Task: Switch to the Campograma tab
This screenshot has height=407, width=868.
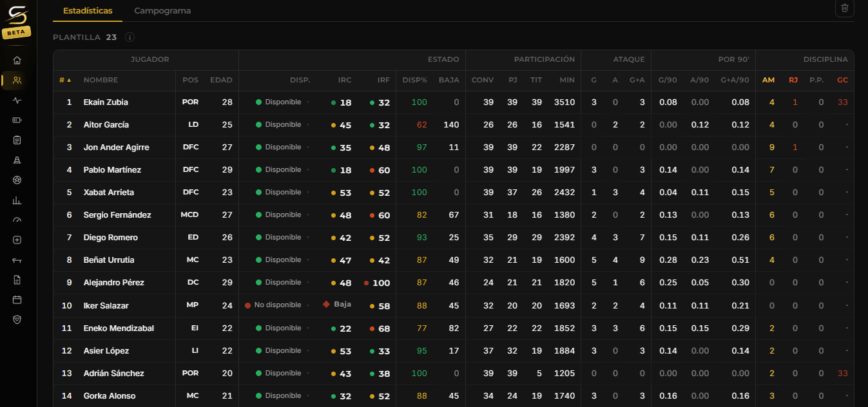Action: (162, 11)
